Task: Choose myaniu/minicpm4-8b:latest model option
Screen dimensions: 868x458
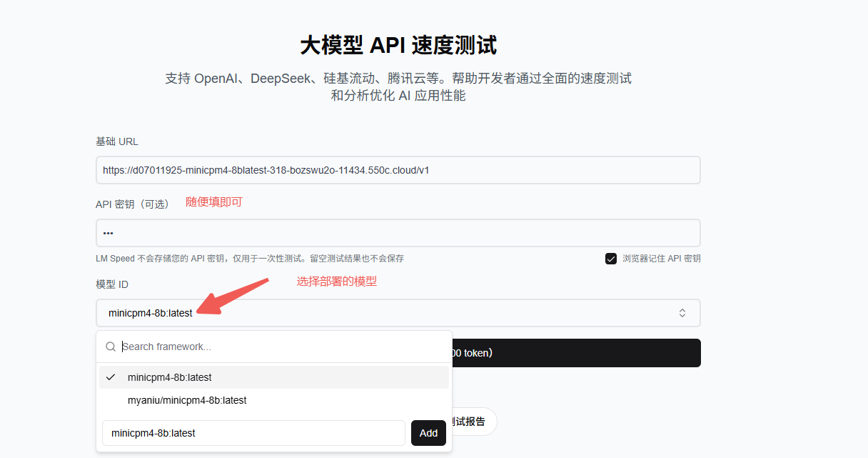Action: 187,400
